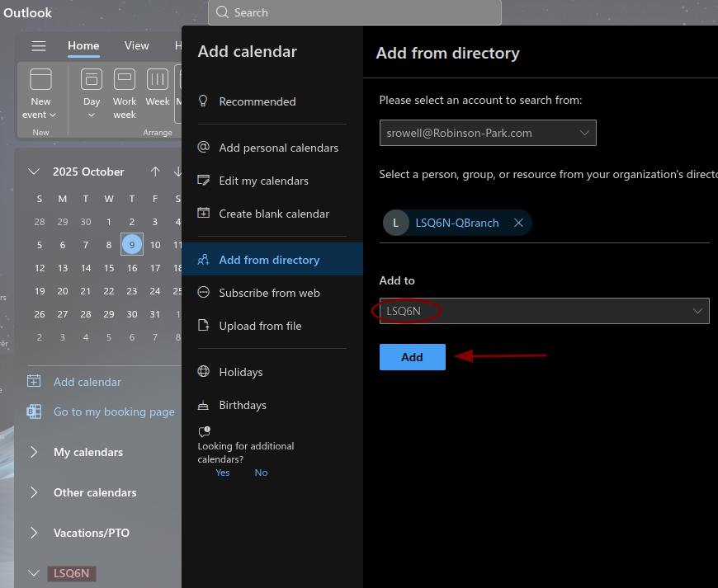
Task: Click the Search input box
Action: [x=355, y=12]
